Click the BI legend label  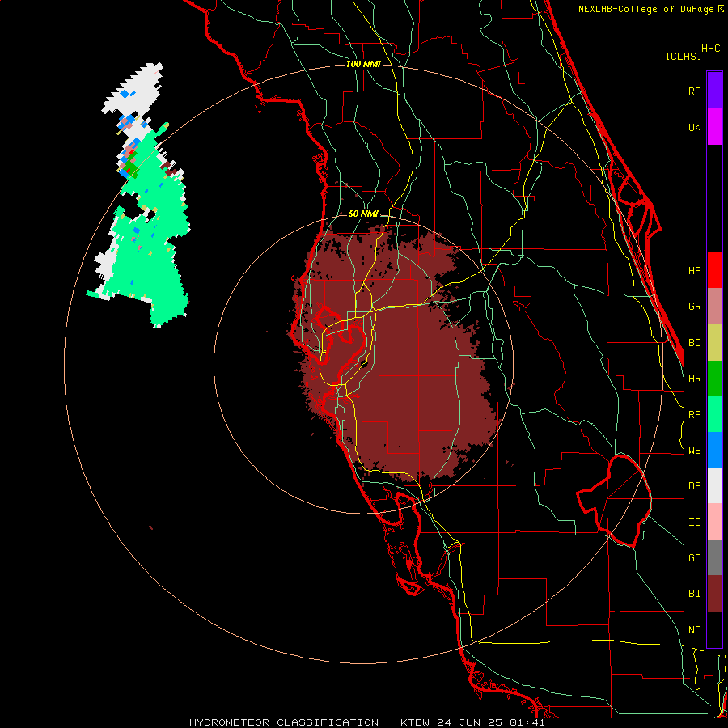tap(694, 594)
